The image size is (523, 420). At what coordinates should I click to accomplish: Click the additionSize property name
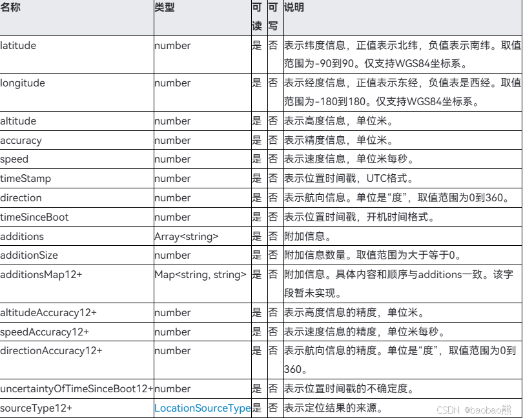coord(28,255)
